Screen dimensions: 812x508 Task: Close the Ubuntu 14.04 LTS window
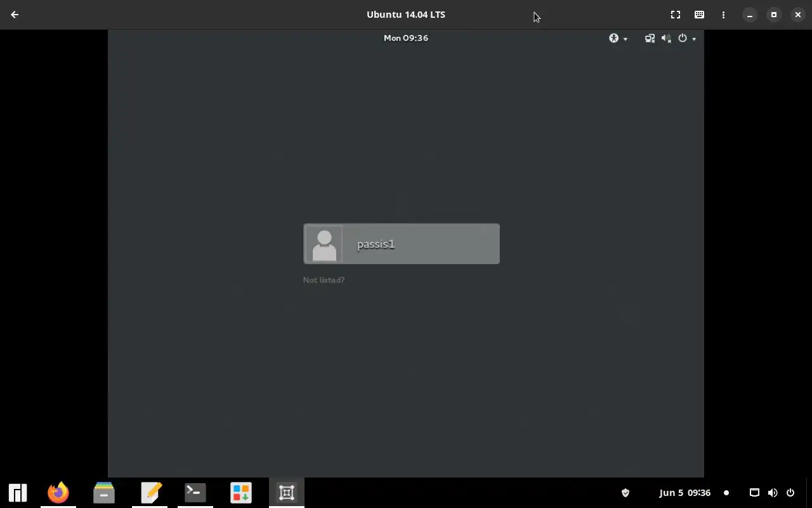click(798, 15)
